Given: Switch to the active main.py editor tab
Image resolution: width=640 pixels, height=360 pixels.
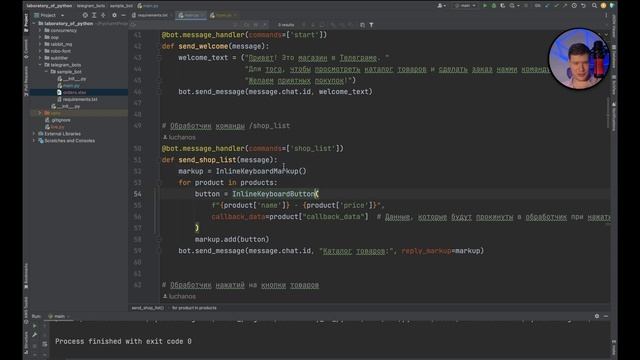Looking at the screenshot, I should tap(191, 15).
